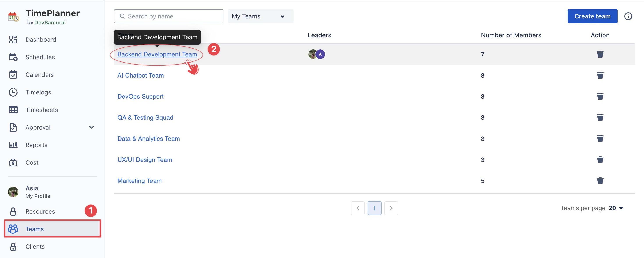Viewport: 644px width, 258px height.
Task: Click the Timelogs clock icon
Action: (x=13, y=92)
